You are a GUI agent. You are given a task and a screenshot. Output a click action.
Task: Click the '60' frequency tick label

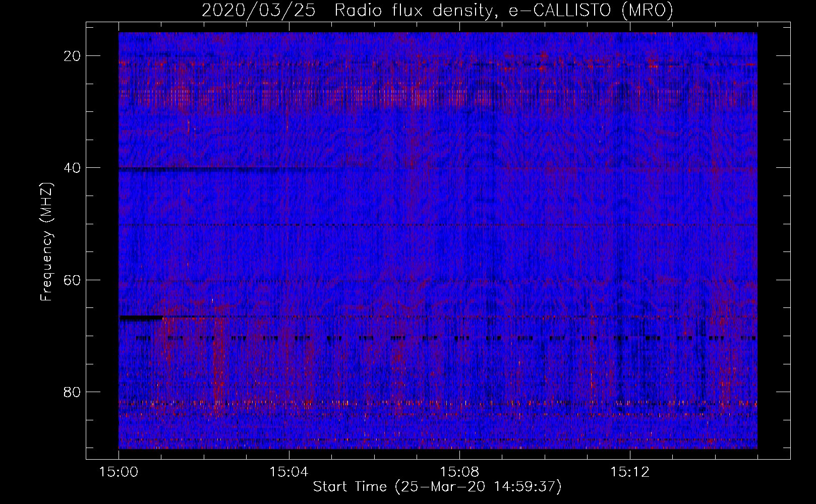point(72,279)
